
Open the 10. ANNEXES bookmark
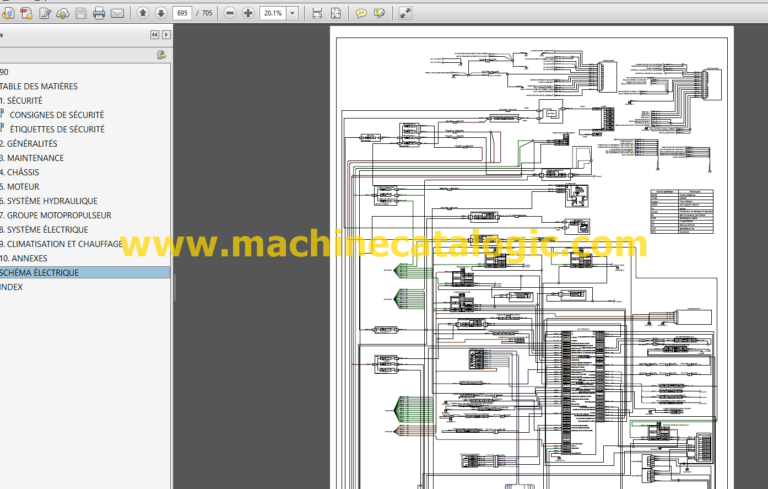click(24, 258)
